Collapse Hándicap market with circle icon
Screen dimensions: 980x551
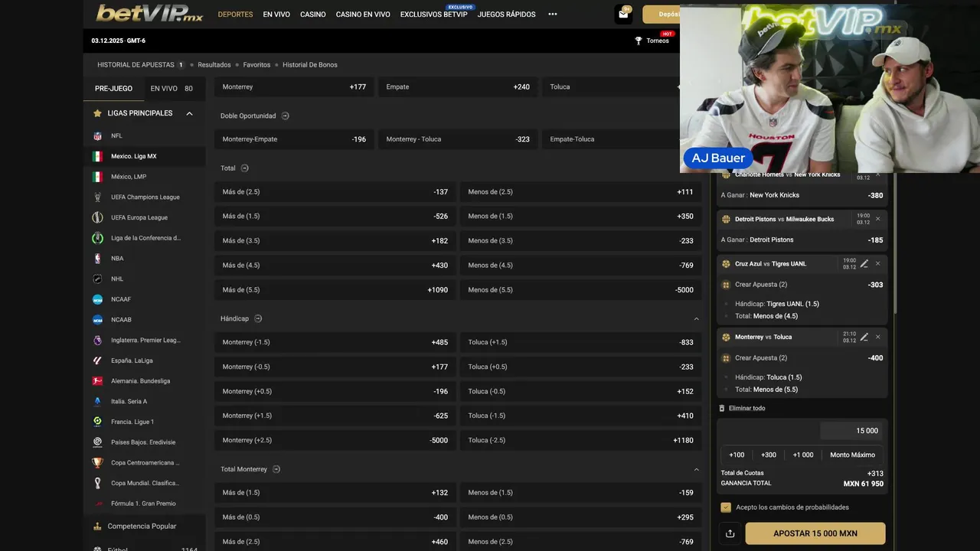(x=258, y=318)
